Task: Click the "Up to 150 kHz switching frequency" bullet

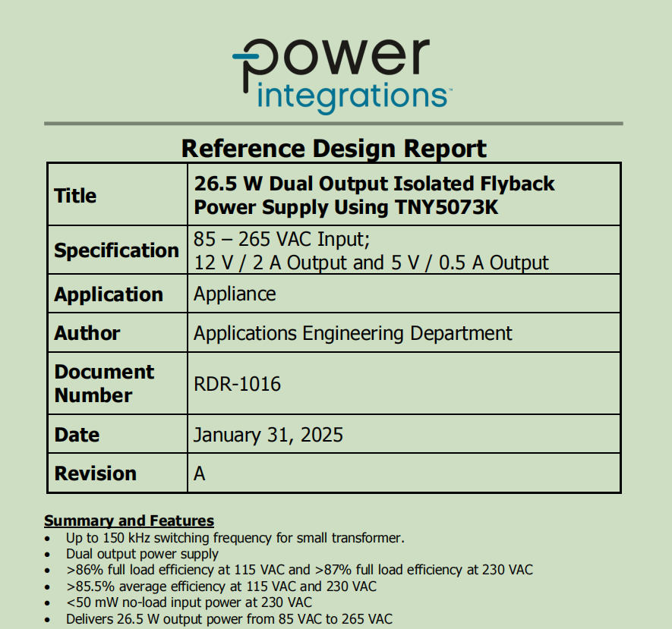Action: pyautogui.click(x=235, y=537)
